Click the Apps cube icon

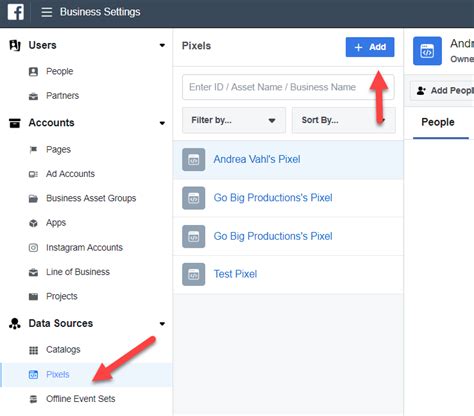tap(33, 223)
